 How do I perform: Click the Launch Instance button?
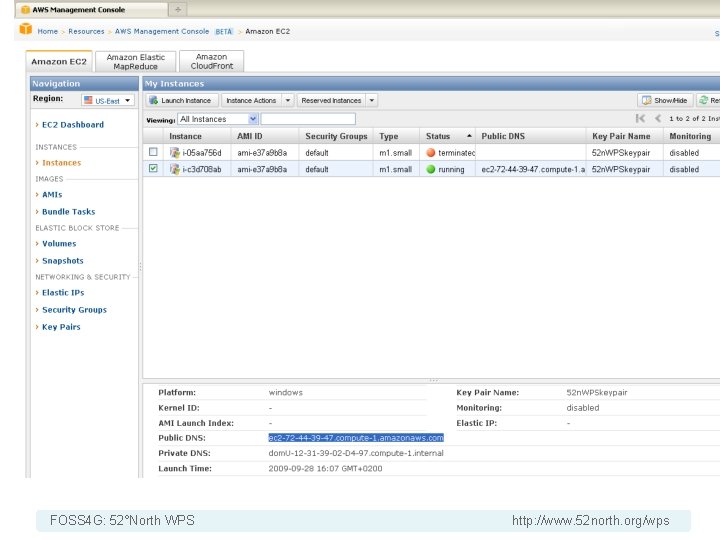181,100
